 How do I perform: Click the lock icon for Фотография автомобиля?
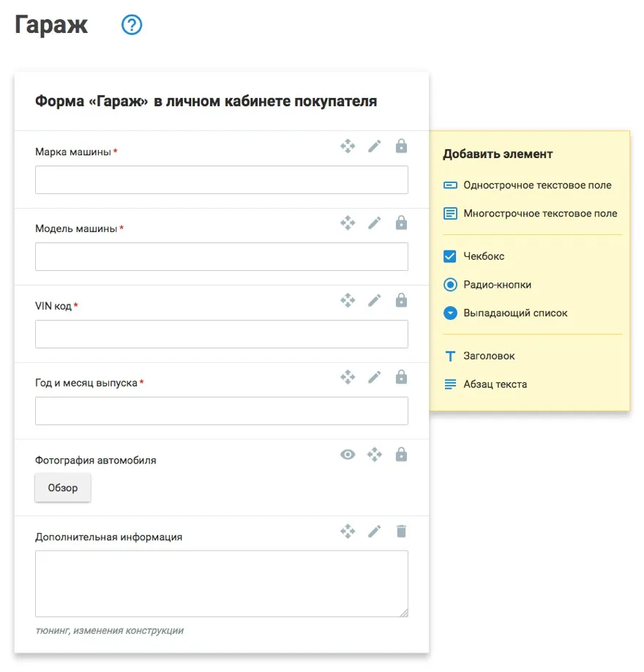(x=401, y=455)
